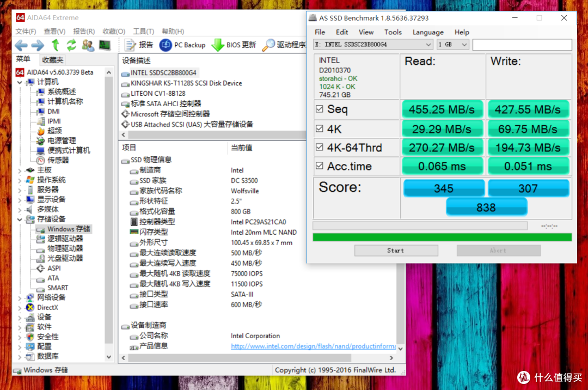Click the Abort button
588x390 pixels.
point(498,251)
